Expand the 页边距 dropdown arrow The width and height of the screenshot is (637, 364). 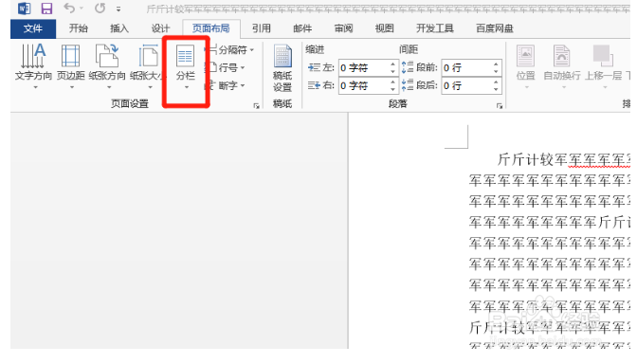tap(71, 87)
